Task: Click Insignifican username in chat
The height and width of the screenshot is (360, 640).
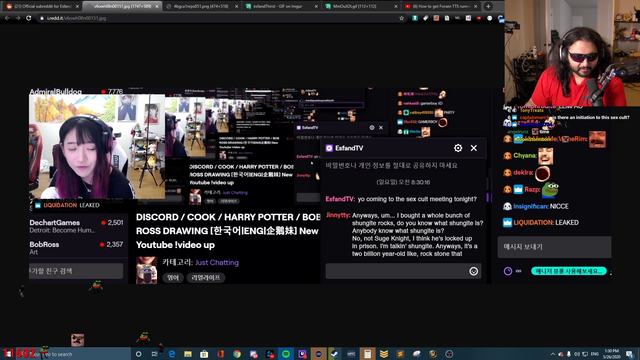Action: [530, 207]
